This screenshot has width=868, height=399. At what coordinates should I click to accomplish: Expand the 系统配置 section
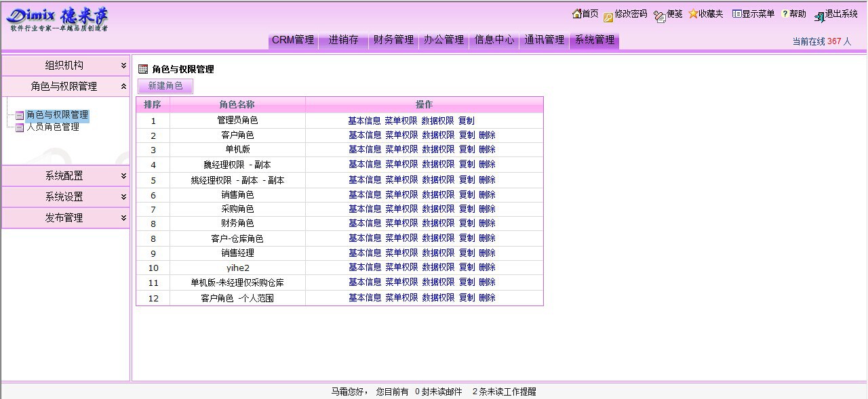coord(65,176)
